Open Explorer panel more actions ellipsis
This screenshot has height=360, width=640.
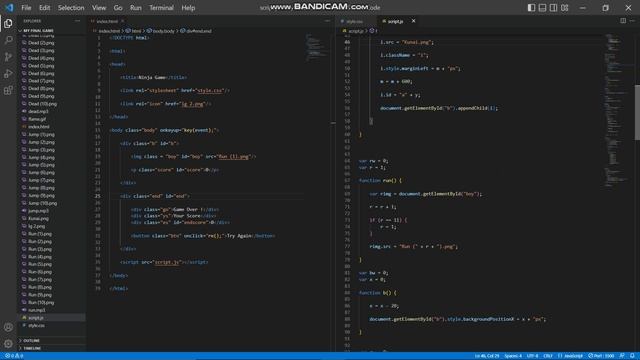(78, 21)
